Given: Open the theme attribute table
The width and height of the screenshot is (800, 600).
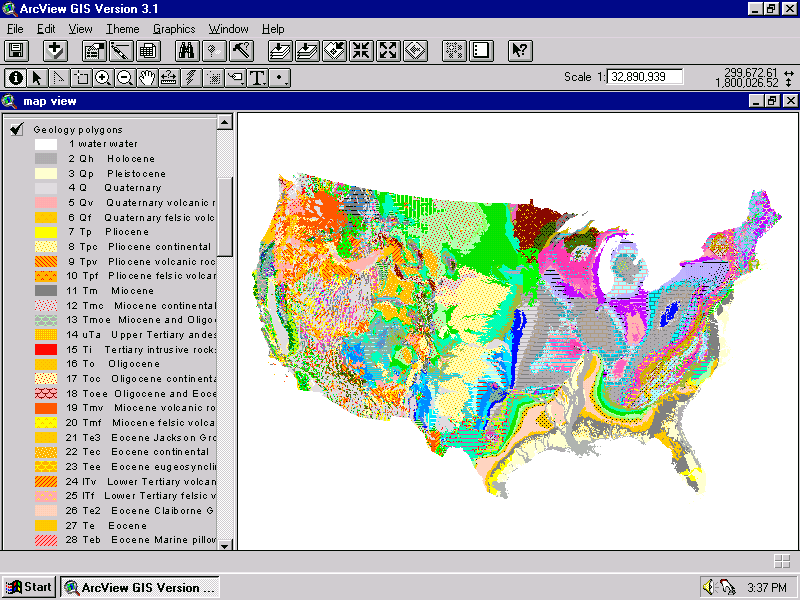Looking at the screenshot, I should [148, 50].
